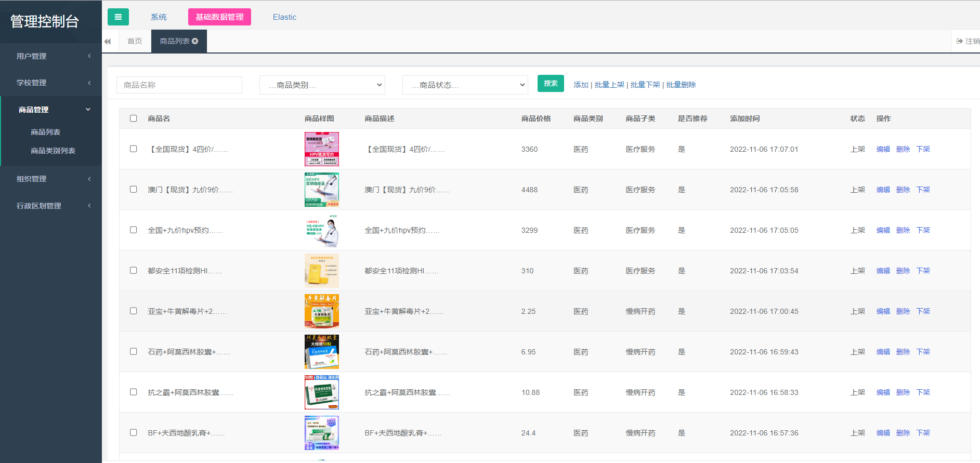Open the Elastic top menu
This screenshot has width=980, height=463.
click(284, 17)
